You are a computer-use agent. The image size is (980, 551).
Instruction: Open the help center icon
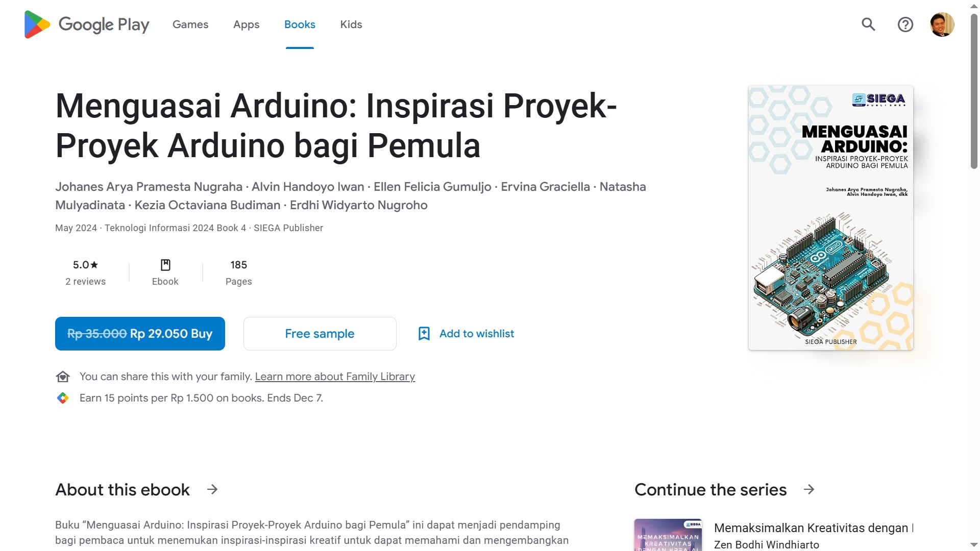click(905, 24)
